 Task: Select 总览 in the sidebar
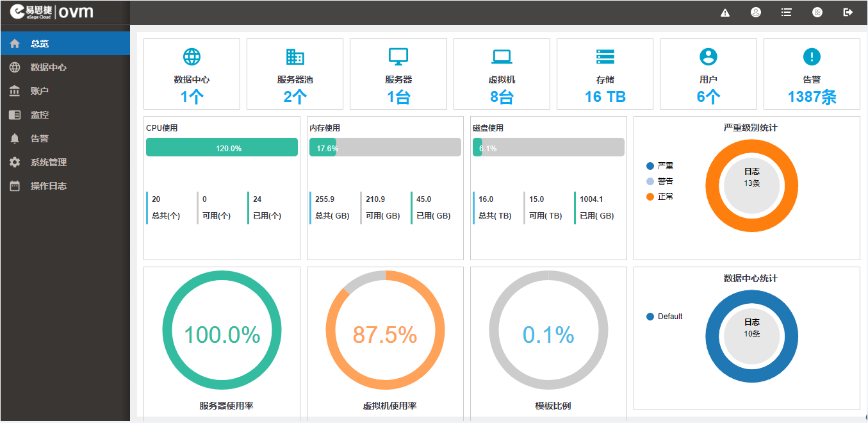65,44
